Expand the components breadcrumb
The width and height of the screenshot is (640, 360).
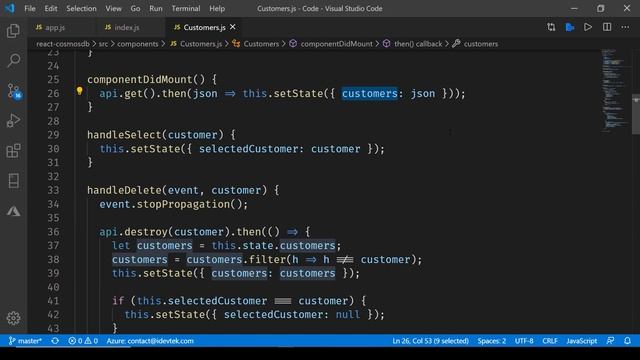[x=138, y=44]
